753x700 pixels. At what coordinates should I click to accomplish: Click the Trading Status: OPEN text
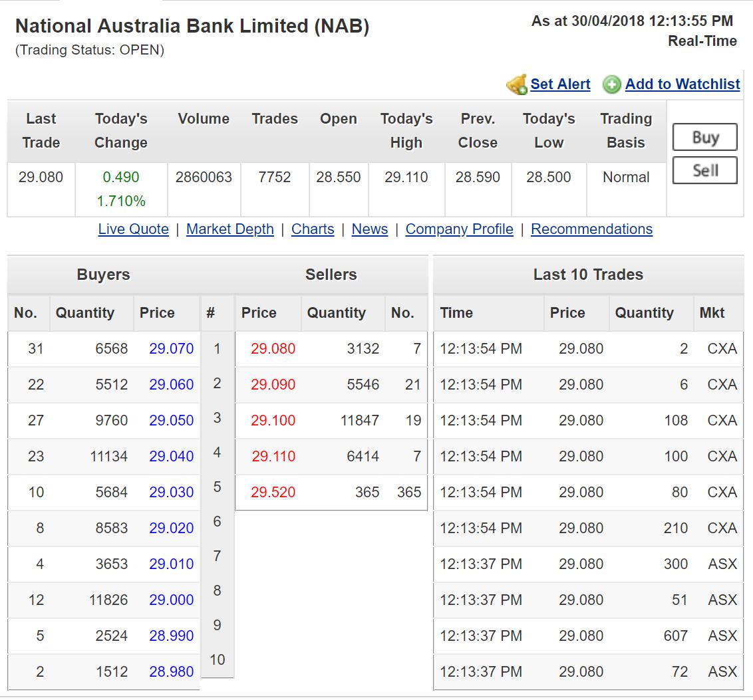90,50
